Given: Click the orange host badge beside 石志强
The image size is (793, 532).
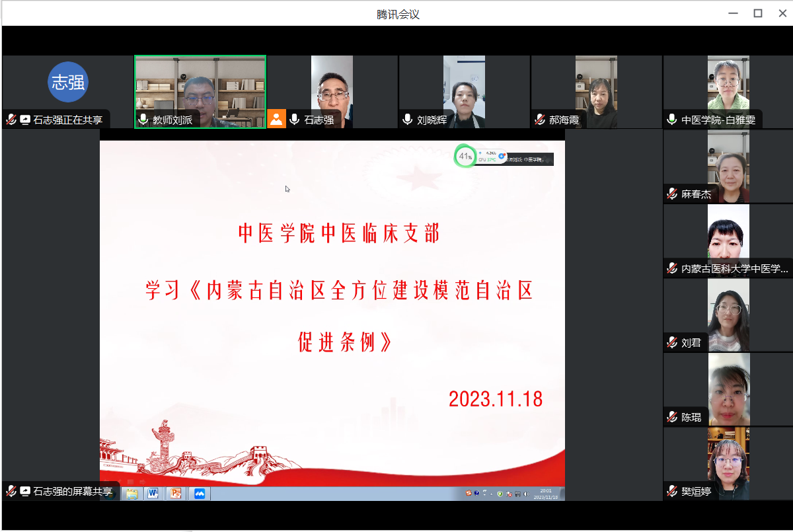Looking at the screenshot, I should click(276, 119).
